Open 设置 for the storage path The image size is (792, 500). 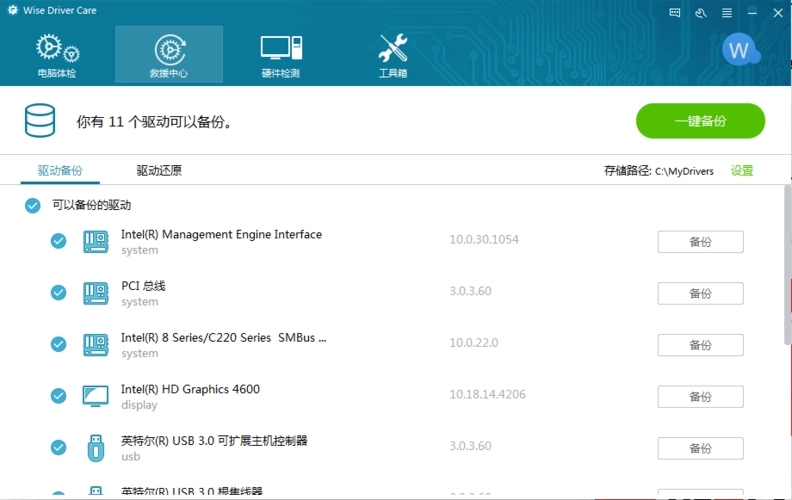[742, 171]
